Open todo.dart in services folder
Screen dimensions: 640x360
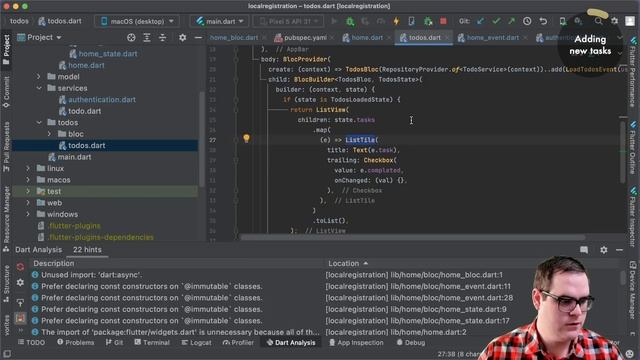point(84,111)
